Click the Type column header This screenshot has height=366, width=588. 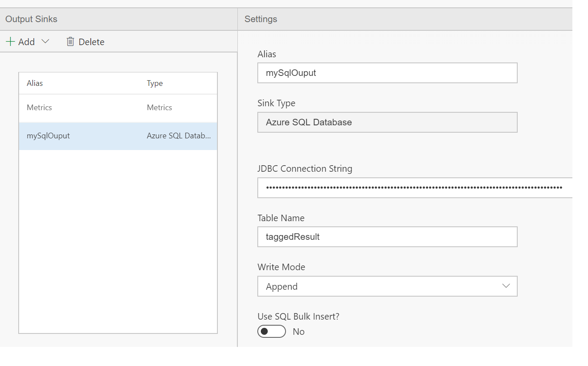(155, 83)
